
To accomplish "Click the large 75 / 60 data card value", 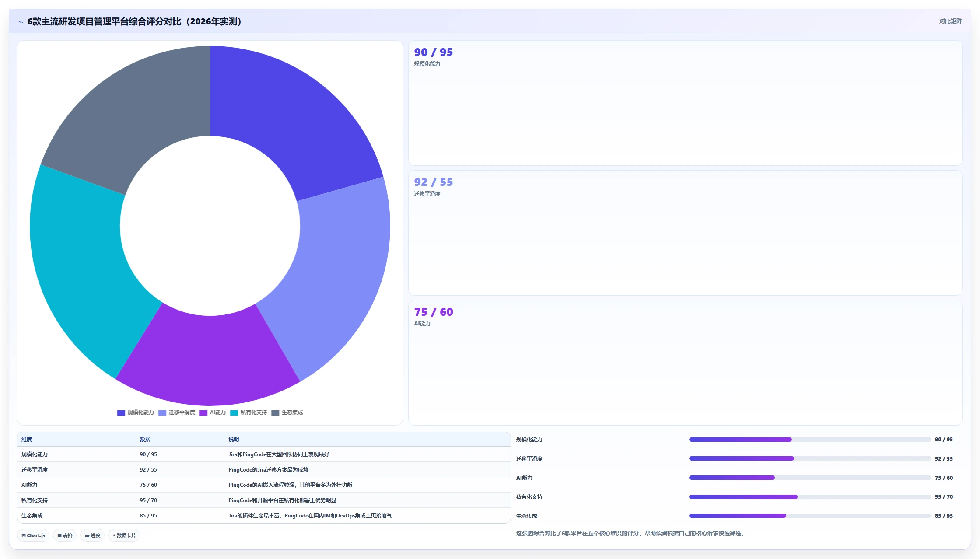I will [434, 312].
